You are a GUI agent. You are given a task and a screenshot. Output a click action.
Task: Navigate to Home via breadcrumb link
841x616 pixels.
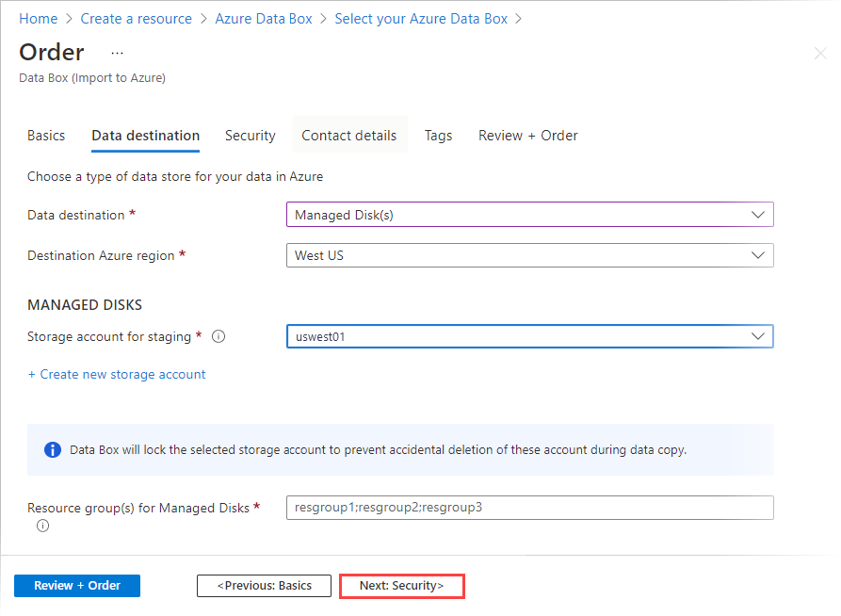point(38,18)
